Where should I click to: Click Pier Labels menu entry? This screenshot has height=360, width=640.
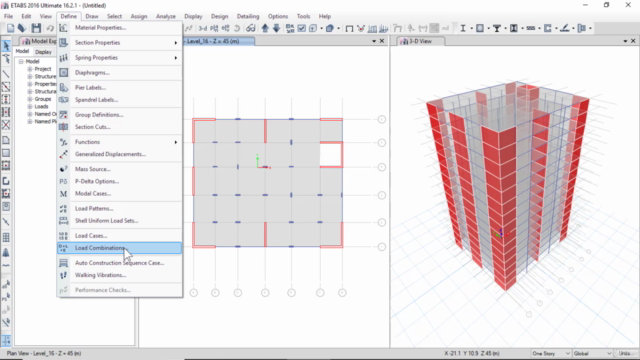pyautogui.click(x=119, y=87)
